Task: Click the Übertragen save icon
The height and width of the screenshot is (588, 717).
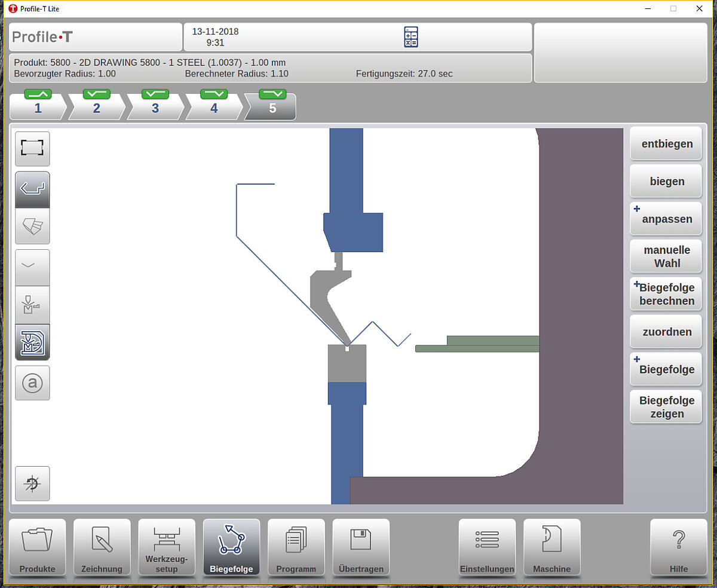Action: 361,547
